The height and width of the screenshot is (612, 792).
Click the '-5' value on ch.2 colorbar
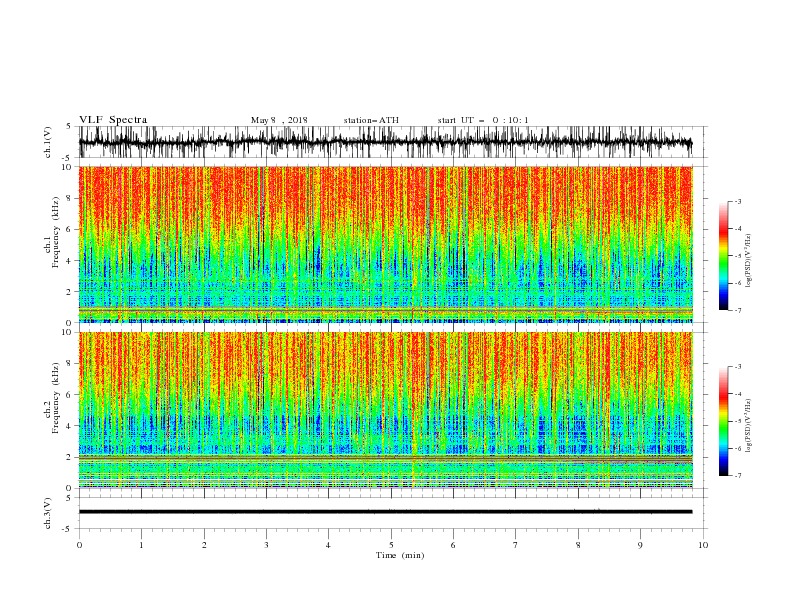738,421
